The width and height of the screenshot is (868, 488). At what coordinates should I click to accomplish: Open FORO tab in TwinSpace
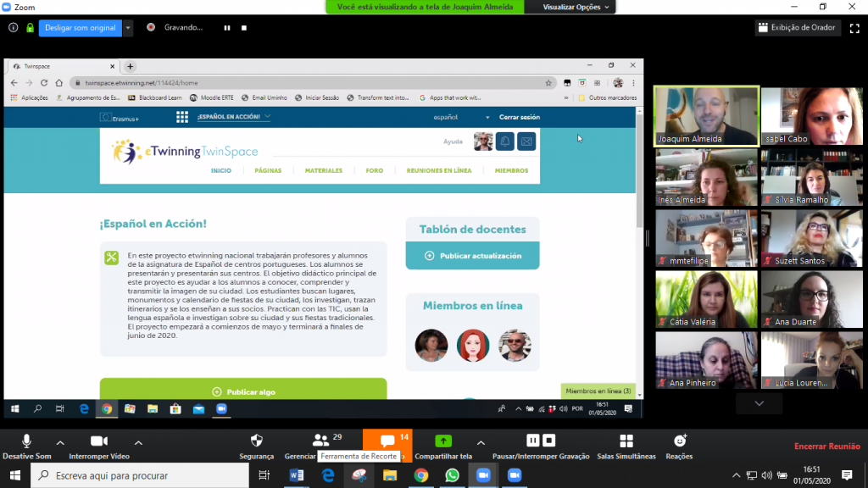point(374,170)
